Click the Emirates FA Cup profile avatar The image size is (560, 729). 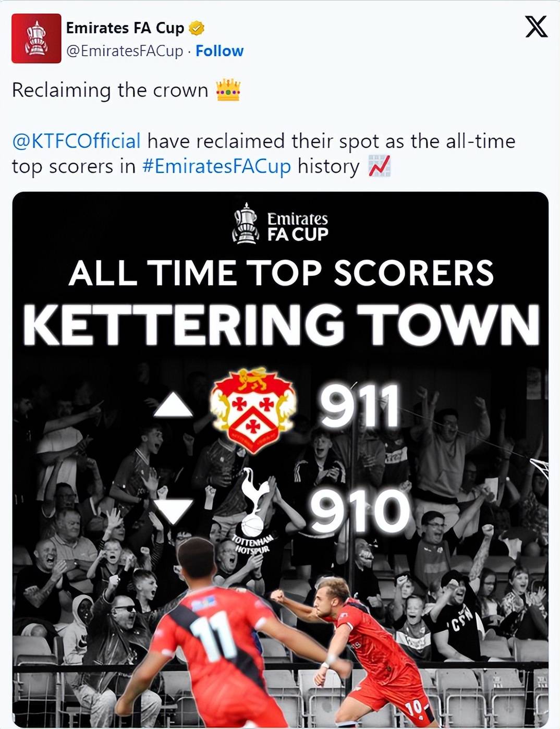tap(36, 39)
